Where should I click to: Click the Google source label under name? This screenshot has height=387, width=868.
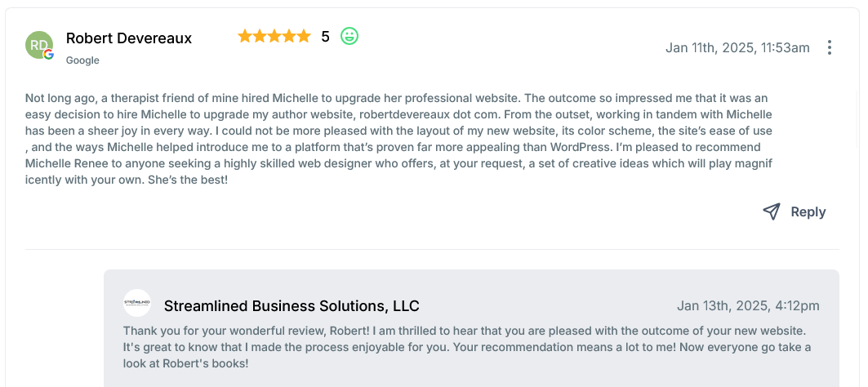point(82,60)
